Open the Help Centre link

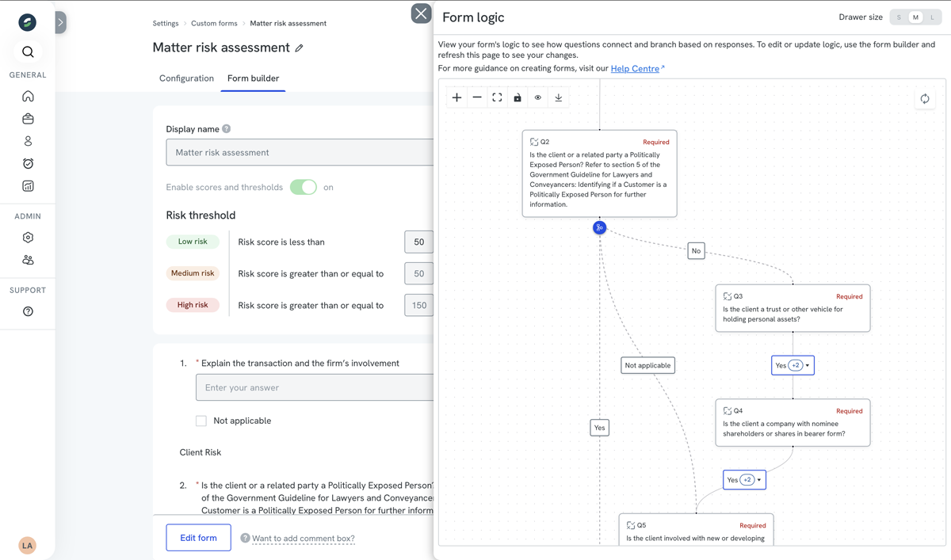click(x=635, y=69)
